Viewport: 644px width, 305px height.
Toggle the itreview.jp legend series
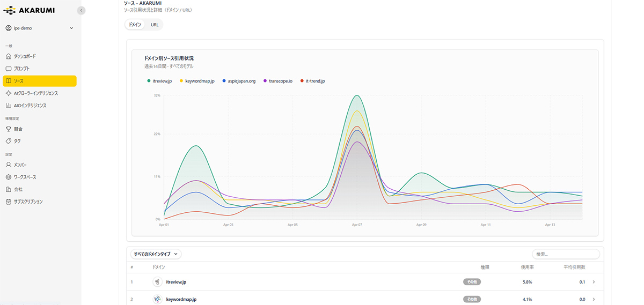159,81
